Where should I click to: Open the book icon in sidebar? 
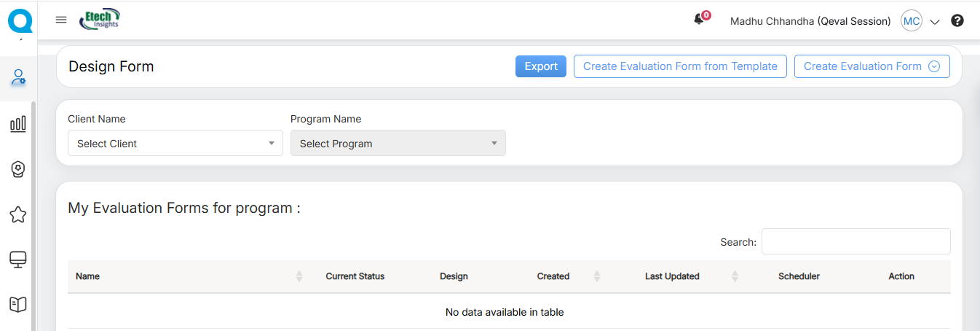click(x=18, y=304)
